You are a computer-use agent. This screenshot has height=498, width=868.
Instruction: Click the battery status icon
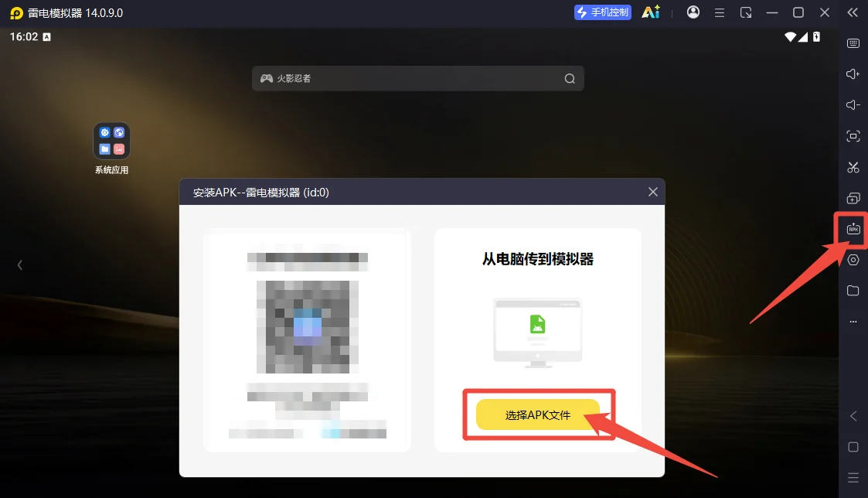(816, 37)
